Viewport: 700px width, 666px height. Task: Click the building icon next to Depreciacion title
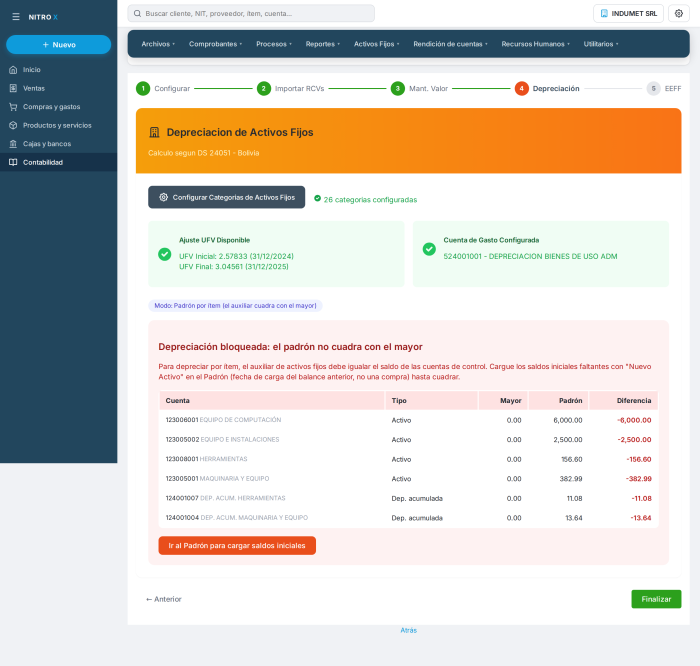154,132
